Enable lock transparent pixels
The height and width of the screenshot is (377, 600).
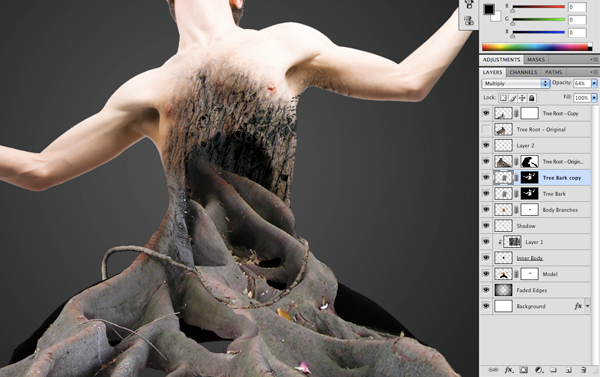[x=503, y=98]
